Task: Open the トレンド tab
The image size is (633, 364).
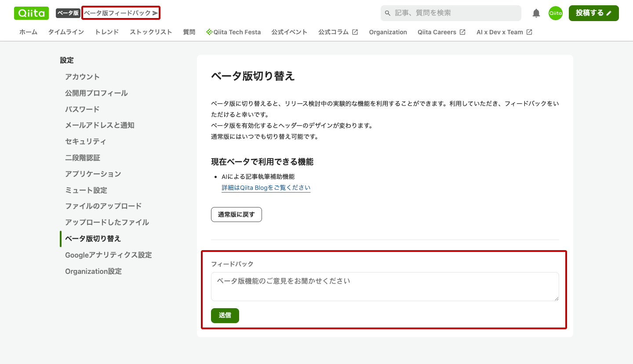Action: coord(107,32)
